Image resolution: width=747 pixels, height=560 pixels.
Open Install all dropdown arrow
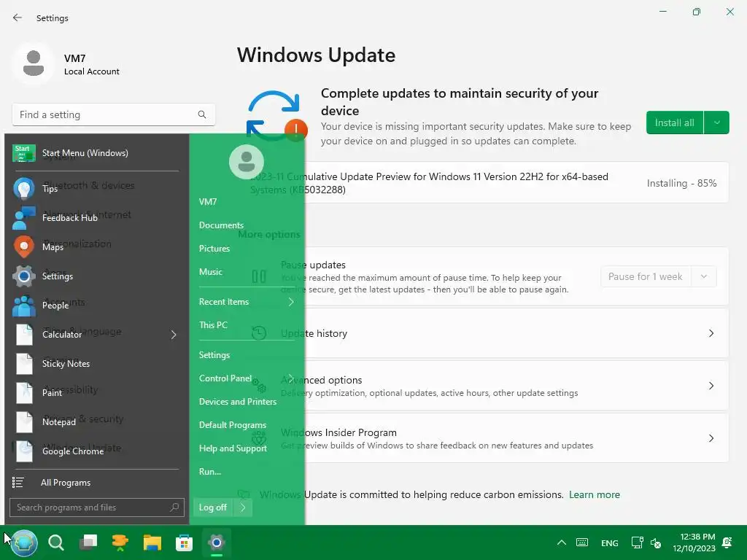(x=716, y=122)
